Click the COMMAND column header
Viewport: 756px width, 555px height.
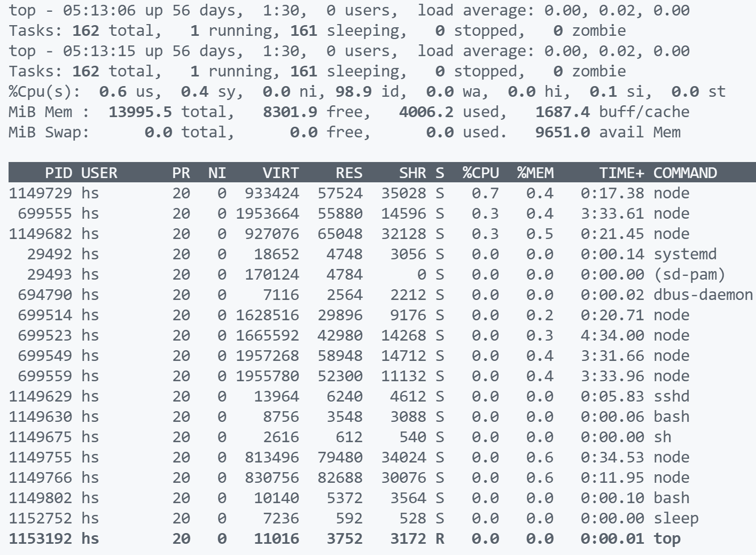[685, 173]
